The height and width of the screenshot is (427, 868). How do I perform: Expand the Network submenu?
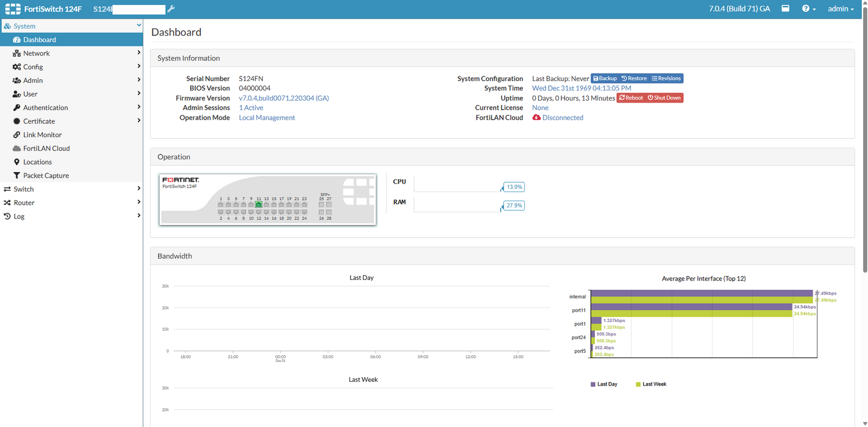pyautogui.click(x=37, y=54)
